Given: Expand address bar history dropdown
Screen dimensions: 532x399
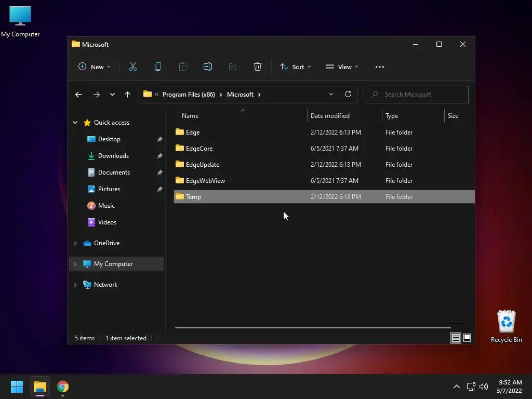Looking at the screenshot, I should 331,95.
